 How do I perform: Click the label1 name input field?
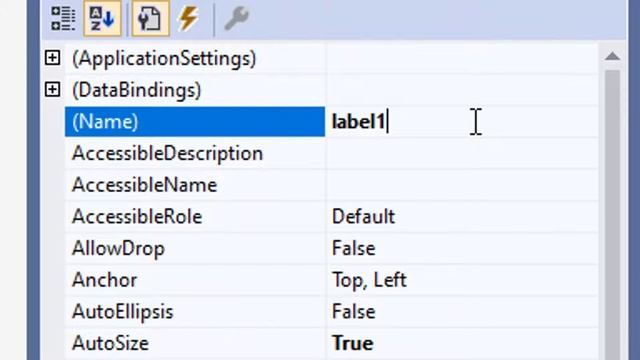click(461, 122)
